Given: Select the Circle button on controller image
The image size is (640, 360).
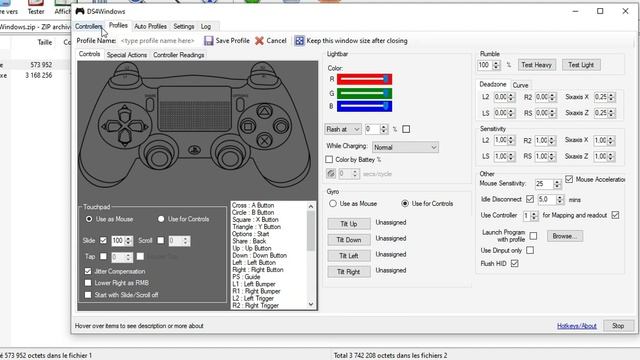Looking at the screenshot, I should pyautogui.click(x=281, y=126).
